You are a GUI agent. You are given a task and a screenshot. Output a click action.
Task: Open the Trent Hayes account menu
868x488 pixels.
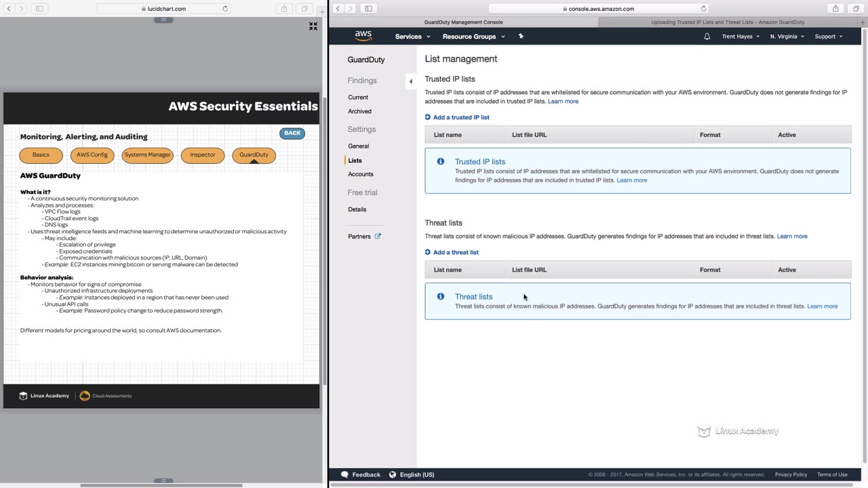[x=741, y=37]
